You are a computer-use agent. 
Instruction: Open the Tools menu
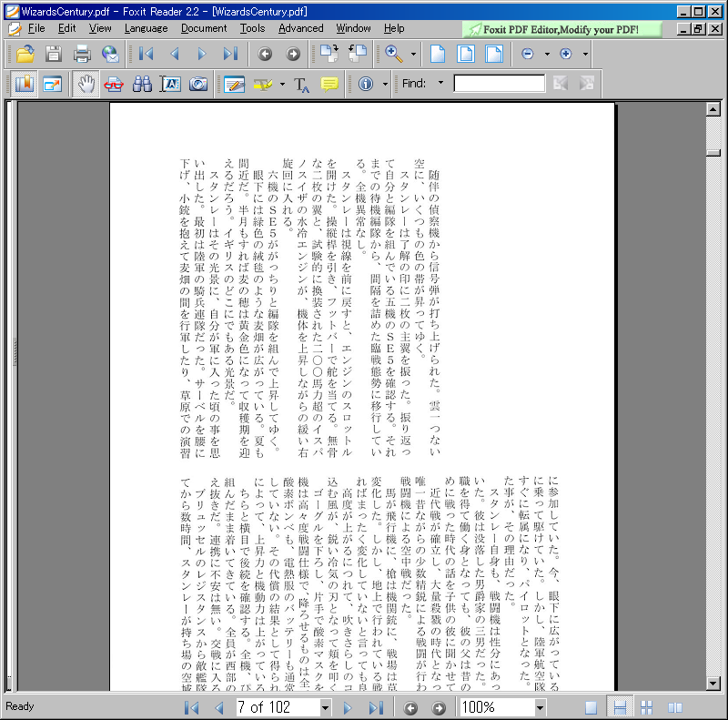[x=253, y=29]
